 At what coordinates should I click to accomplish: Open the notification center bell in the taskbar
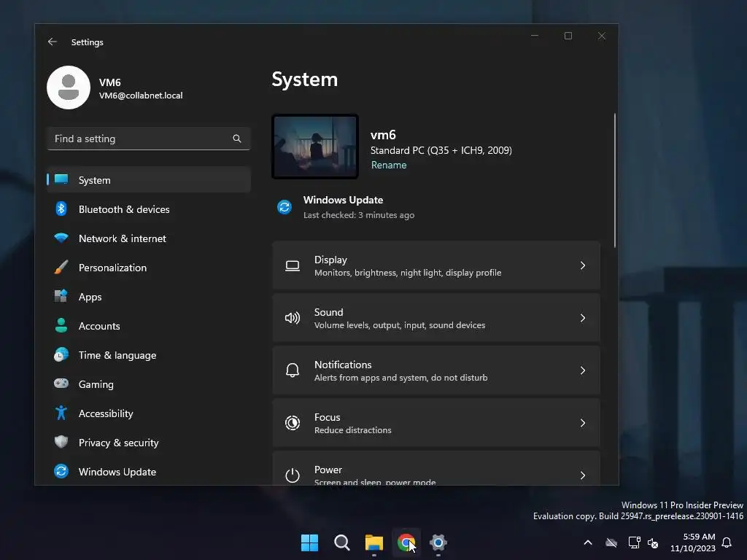727,542
